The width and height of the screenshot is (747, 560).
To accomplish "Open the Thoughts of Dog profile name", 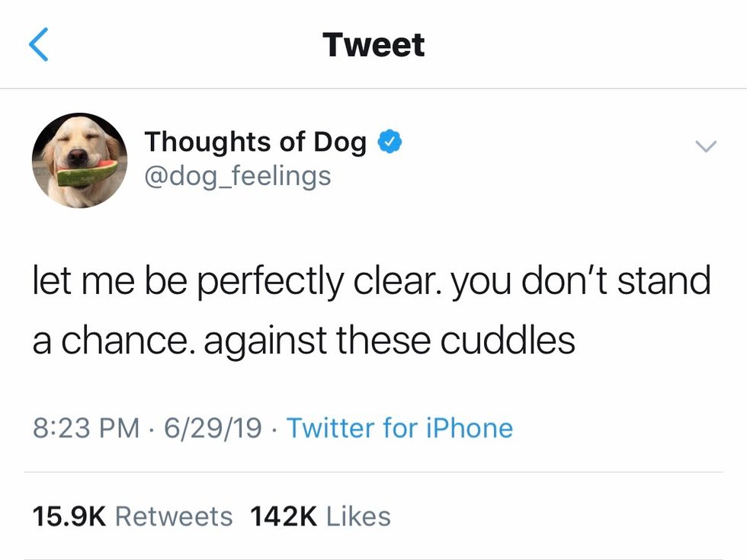I will [255, 142].
